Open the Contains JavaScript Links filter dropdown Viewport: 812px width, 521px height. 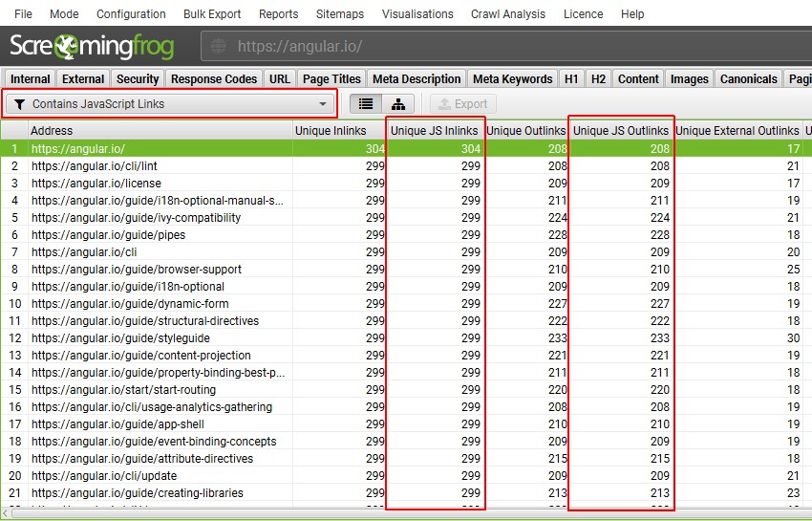tap(171, 104)
